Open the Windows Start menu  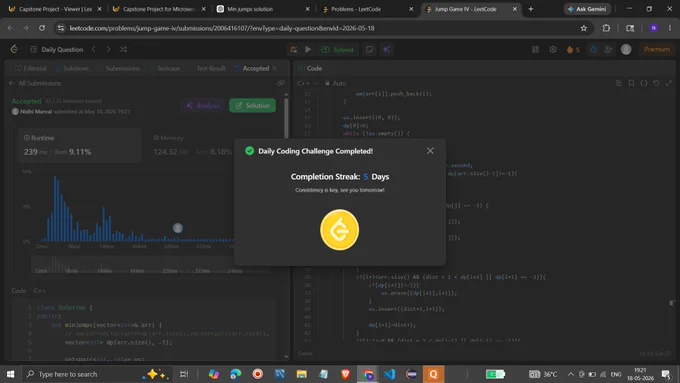point(10,374)
